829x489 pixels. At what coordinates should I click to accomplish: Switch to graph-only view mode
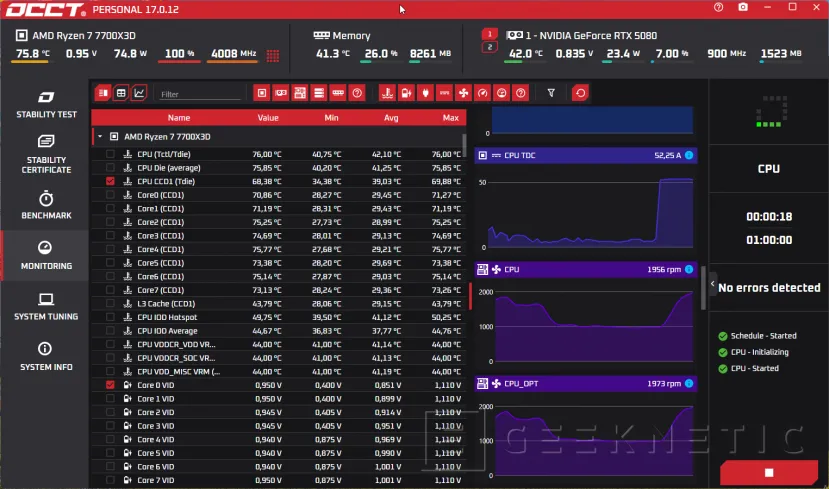click(139, 93)
